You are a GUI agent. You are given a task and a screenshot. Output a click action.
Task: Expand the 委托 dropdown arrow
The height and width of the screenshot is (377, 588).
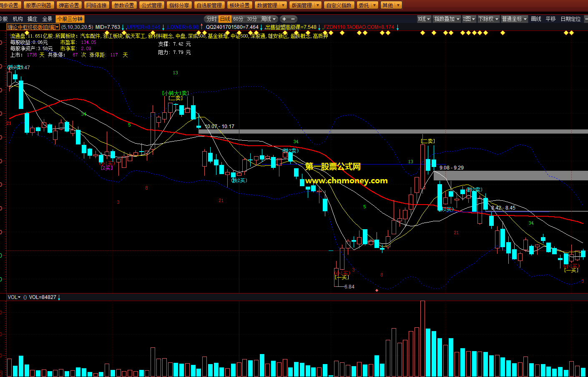374,5
